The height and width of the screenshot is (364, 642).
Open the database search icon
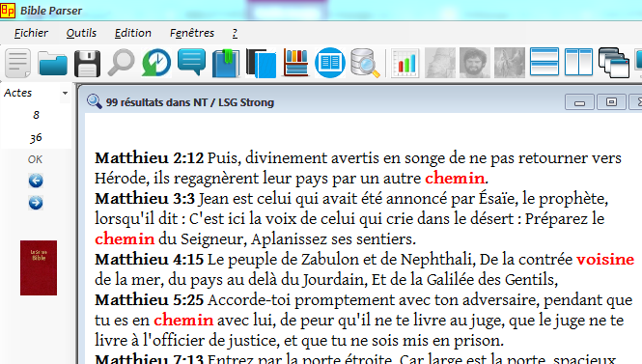pos(365,63)
